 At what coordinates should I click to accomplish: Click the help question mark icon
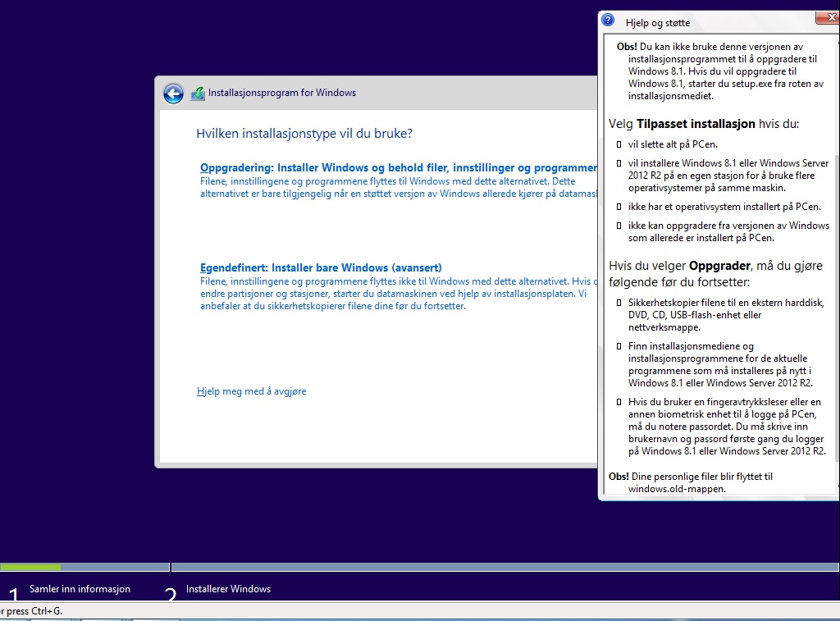click(608, 21)
